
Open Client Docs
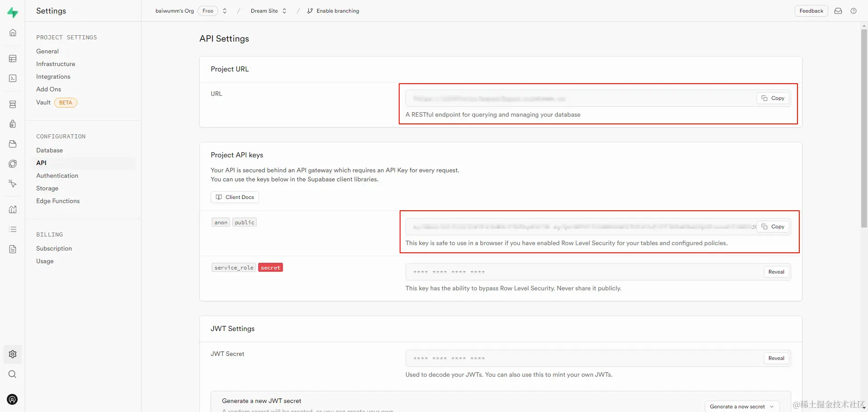coord(235,197)
